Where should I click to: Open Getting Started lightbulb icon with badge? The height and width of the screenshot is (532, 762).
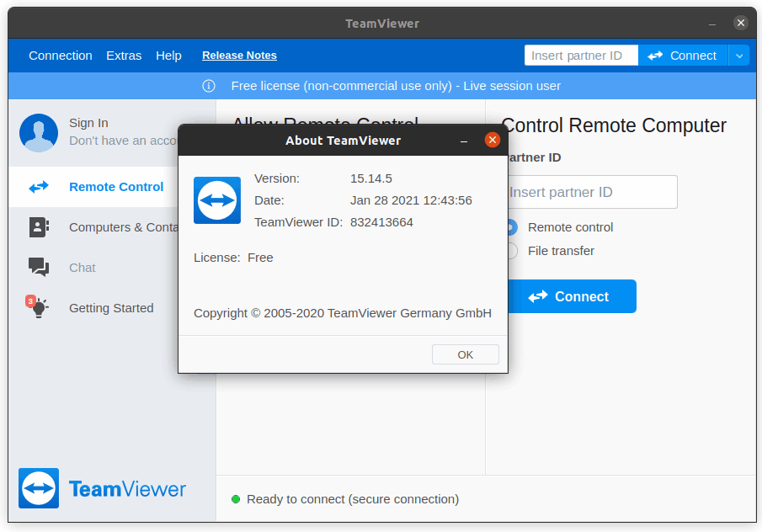[37, 307]
